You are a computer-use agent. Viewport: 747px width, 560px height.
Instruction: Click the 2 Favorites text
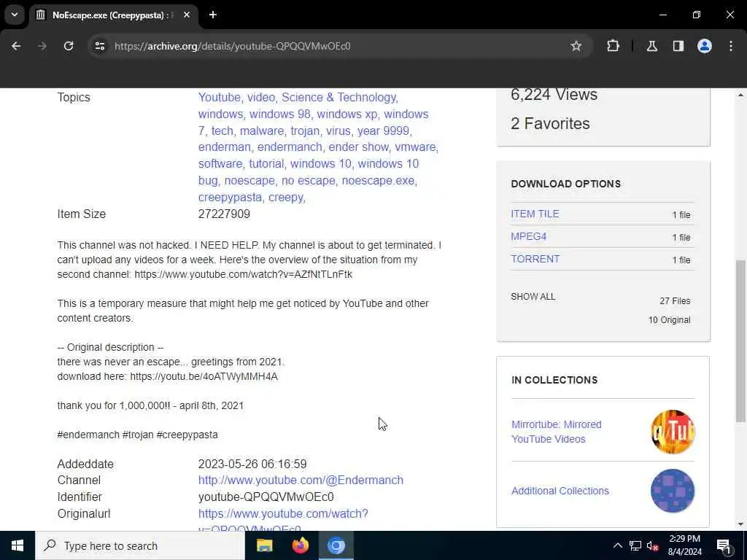tap(550, 124)
